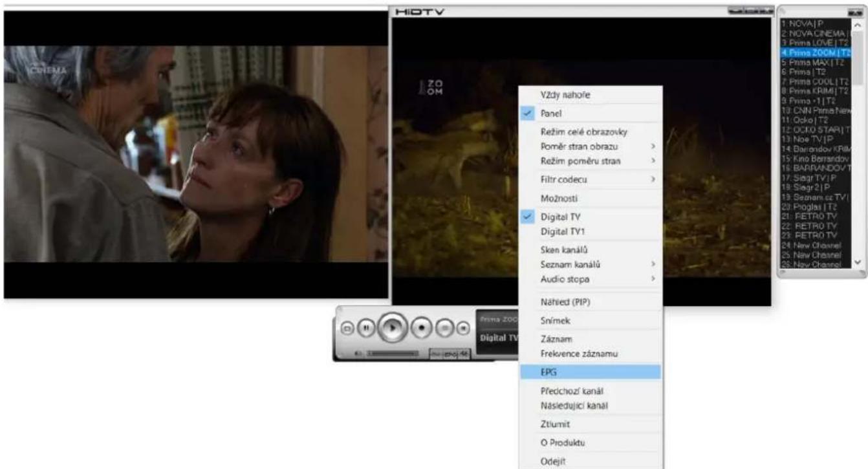Adjust the volume slider on control panel
The height and width of the screenshot is (469, 868).
[394, 354]
